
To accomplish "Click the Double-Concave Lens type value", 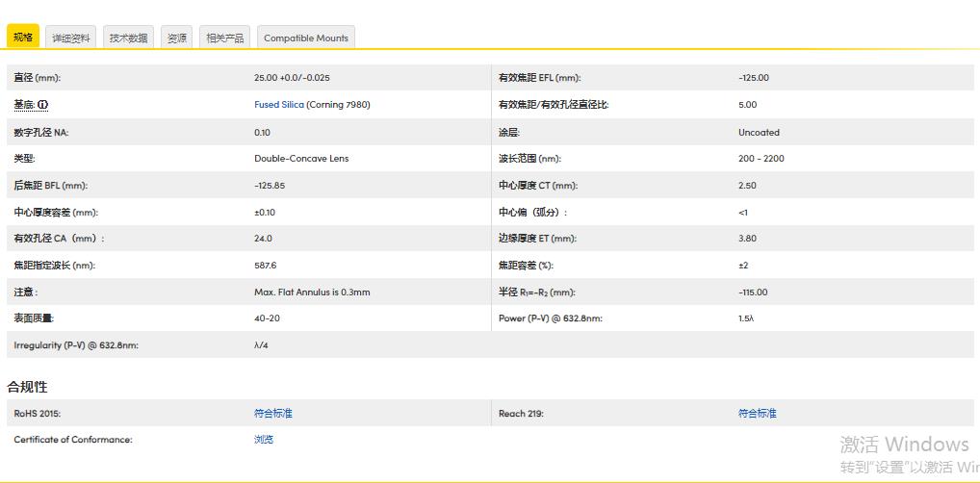I will (x=301, y=159).
